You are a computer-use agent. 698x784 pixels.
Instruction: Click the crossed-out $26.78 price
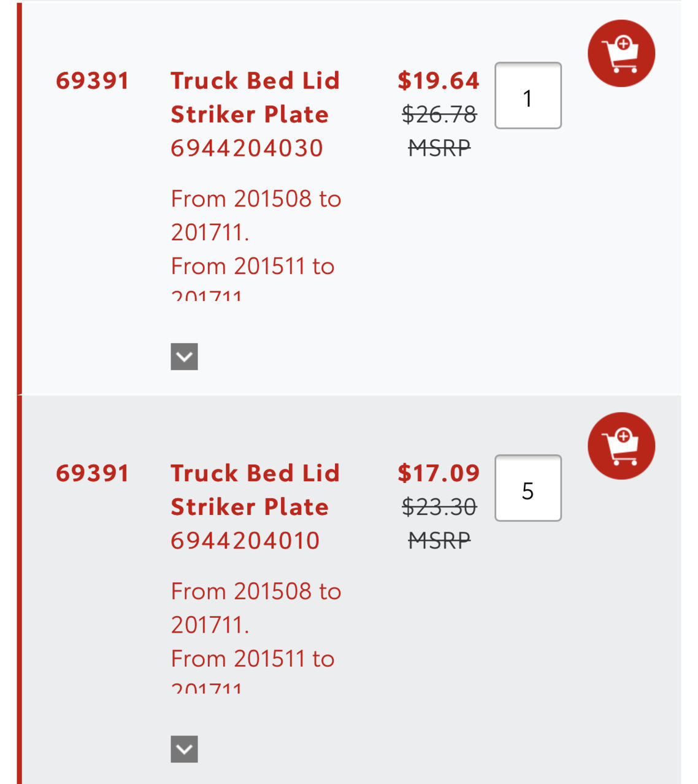[439, 114]
